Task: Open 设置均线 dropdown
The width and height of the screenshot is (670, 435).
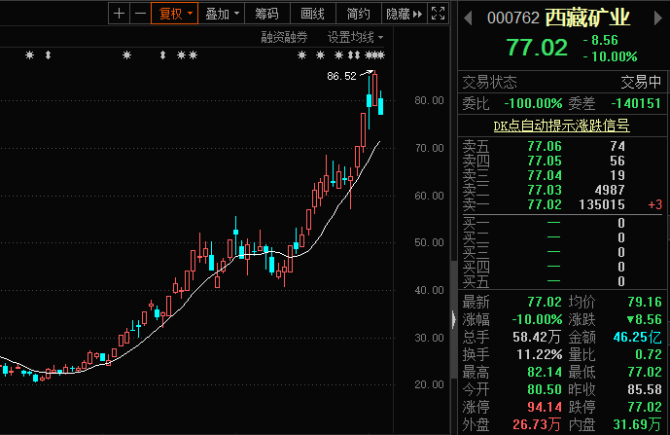Action: tap(355, 38)
